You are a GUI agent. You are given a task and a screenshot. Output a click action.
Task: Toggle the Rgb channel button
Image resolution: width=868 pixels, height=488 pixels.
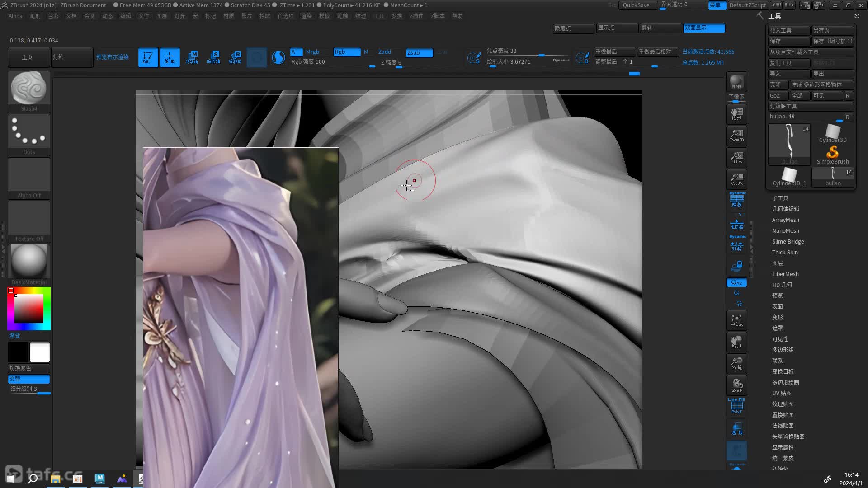(x=347, y=52)
